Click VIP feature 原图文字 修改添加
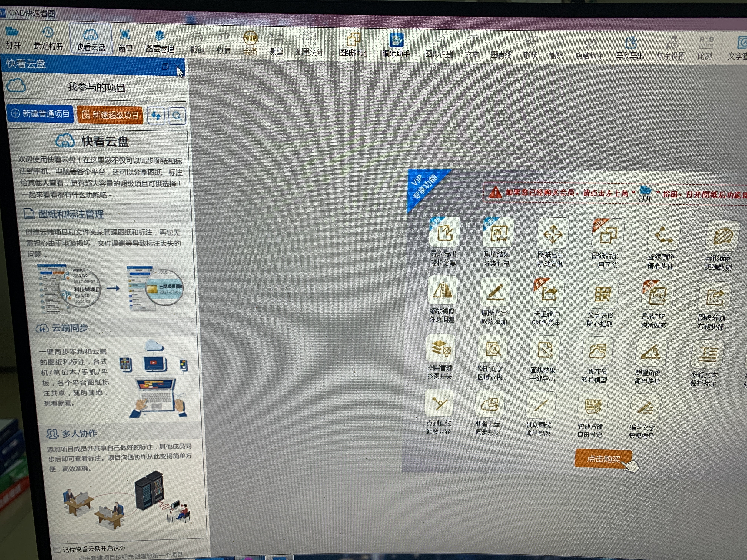This screenshot has height=560, width=747. coord(495,301)
